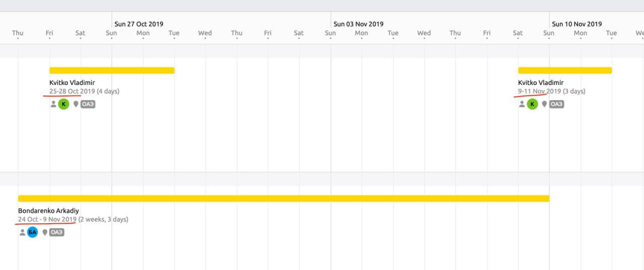Open the blue БА avatar badge
644x270 pixels.
point(32,232)
